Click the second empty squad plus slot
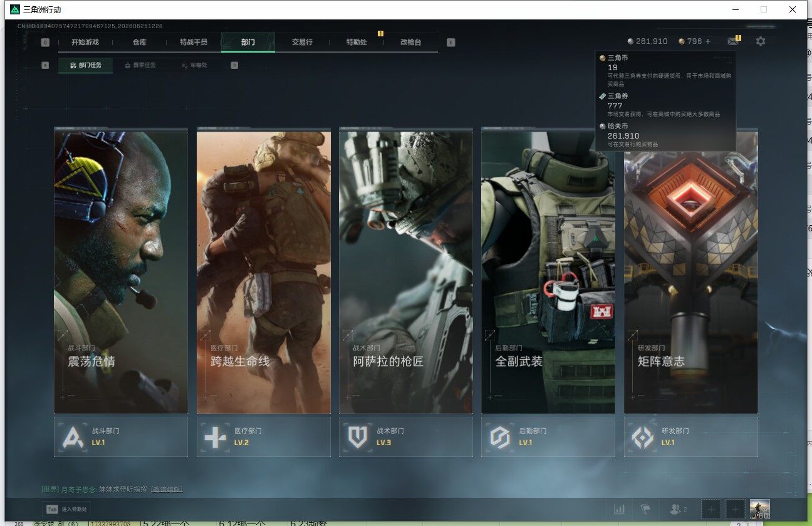Viewport: 812px width, 526px height. tap(736, 510)
